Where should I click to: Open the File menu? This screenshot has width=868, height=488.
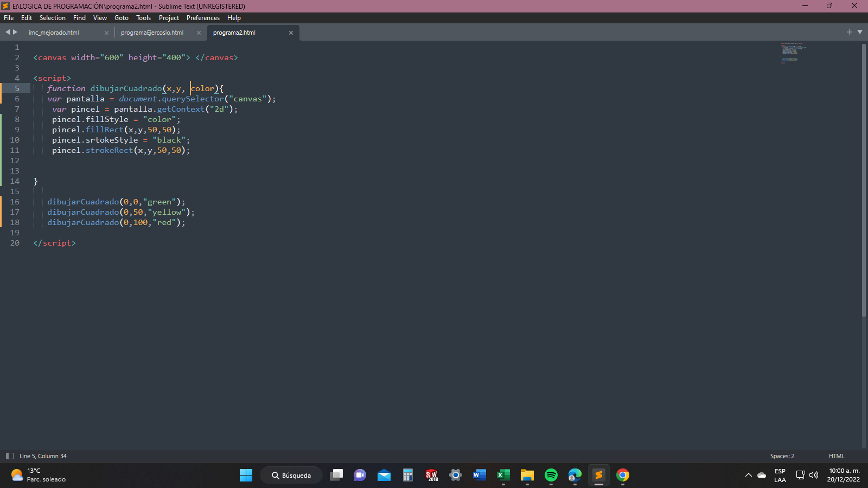click(x=9, y=18)
